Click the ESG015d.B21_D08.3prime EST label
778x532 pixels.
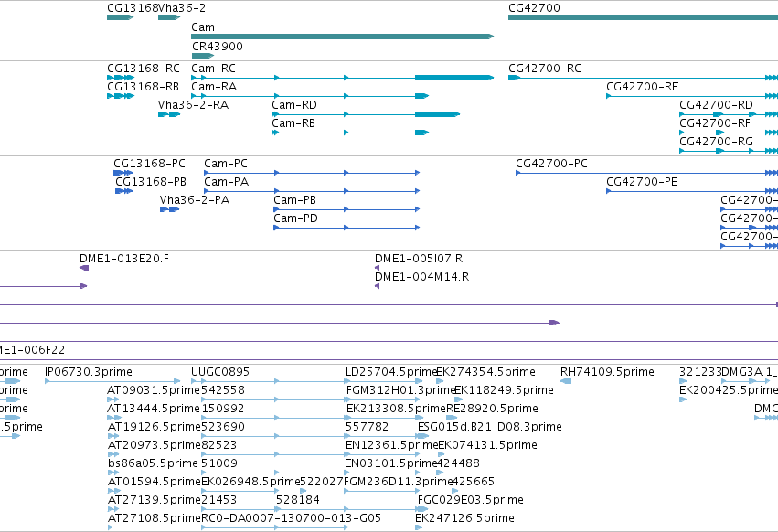490,427
